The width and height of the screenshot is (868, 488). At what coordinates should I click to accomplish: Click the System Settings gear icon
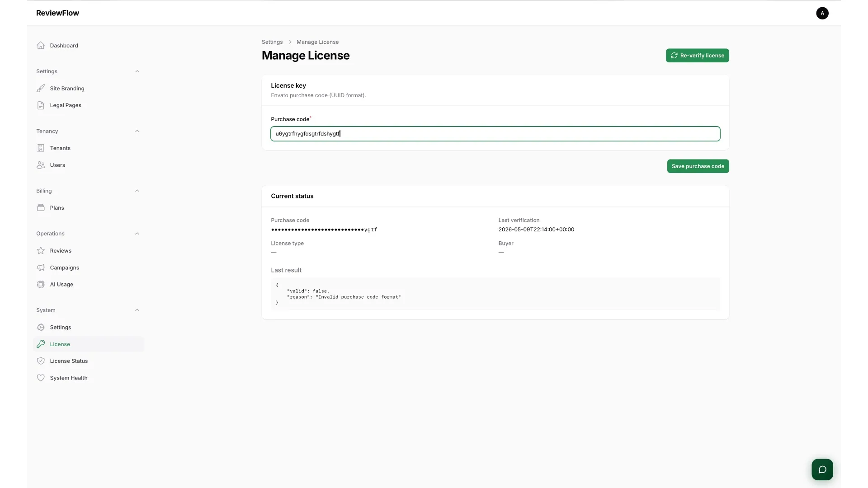[x=41, y=327]
